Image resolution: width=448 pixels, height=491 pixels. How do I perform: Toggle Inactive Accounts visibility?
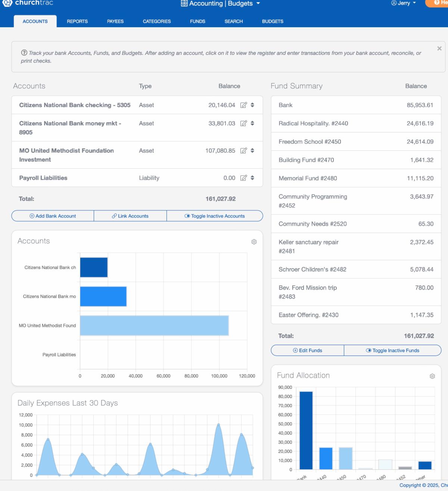tap(215, 216)
